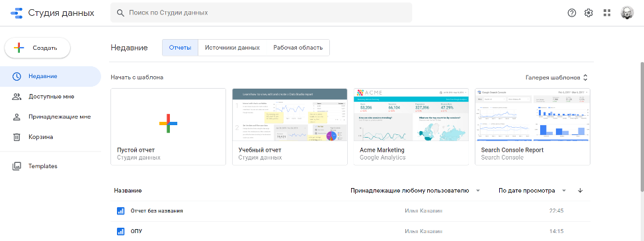Click the Создать create button
The width and height of the screenshot is (644, 241).
pyautogui.click(x=38, y=48)
